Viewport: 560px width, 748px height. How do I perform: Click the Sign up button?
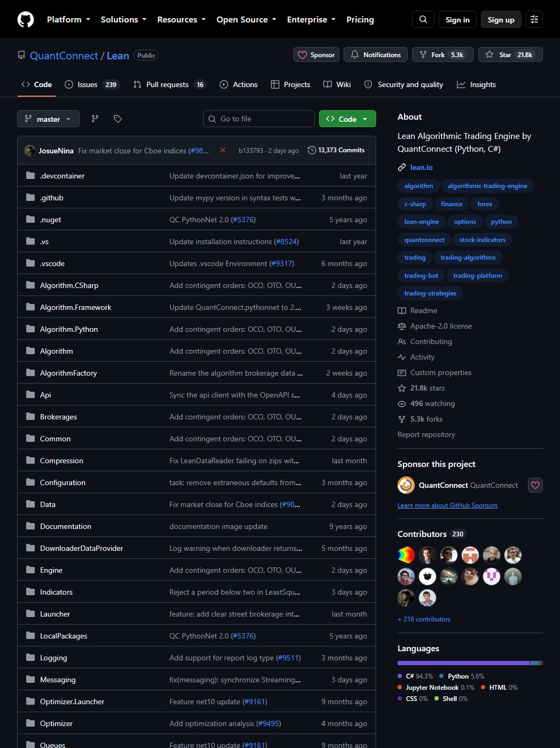(x=501, y=19)
